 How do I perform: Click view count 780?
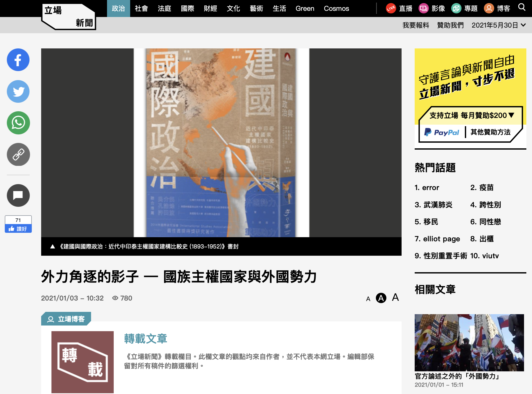[122, 298]
